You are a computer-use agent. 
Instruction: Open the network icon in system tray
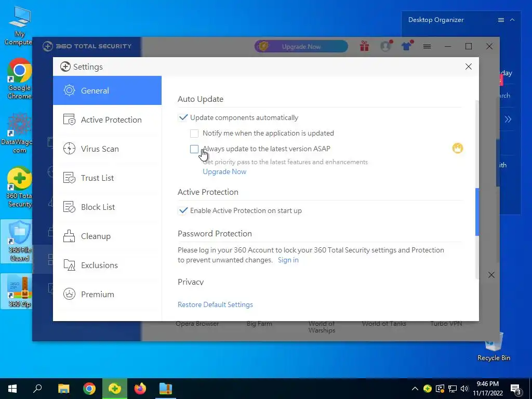[x=453, y=389]
